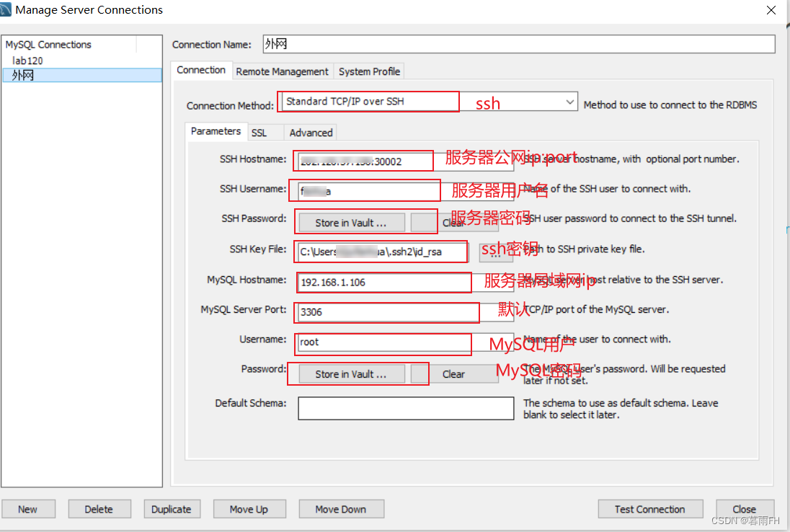Click Store in Vault for the SSH Password
790x532 pixels.
coord(350,222)
